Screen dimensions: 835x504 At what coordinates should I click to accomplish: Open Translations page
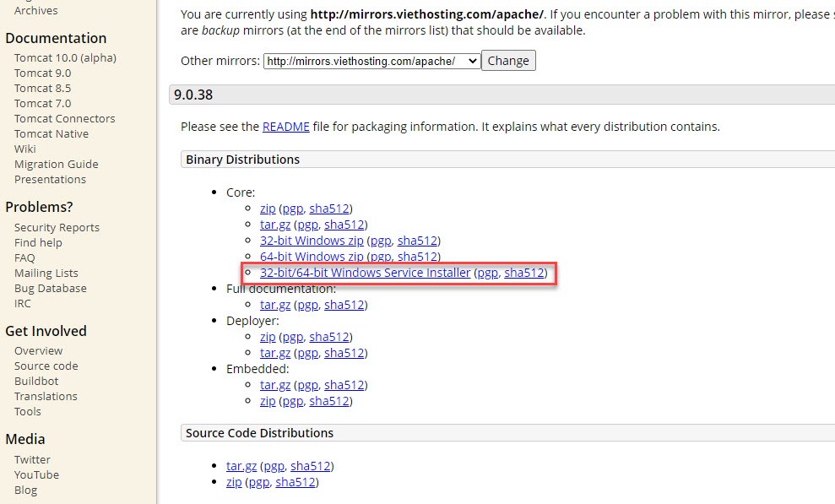click(46, 396)
